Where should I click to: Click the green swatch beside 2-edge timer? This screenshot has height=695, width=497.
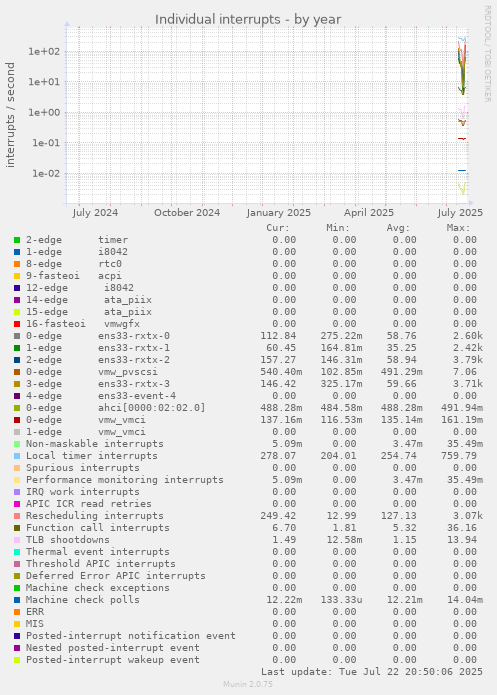click(x=17, y=240)
